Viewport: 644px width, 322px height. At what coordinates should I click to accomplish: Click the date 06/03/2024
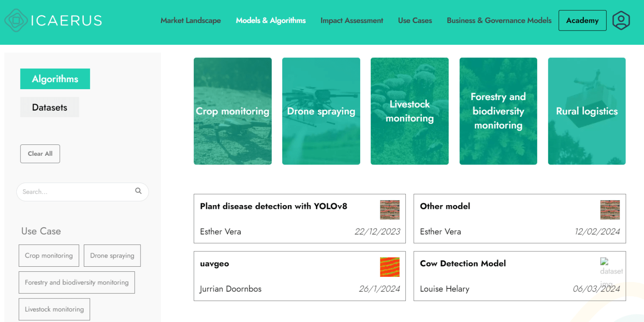tap(597, 289)
